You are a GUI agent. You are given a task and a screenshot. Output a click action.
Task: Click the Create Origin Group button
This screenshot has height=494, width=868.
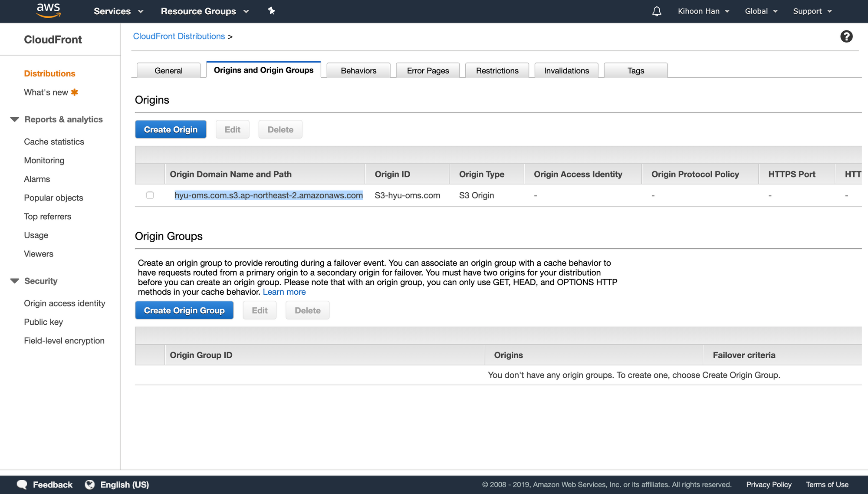point(184,310)
